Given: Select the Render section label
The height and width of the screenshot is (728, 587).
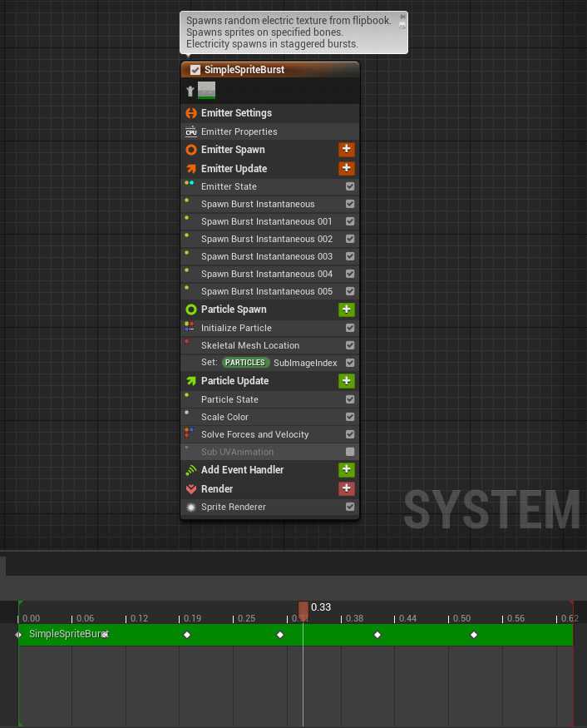Looking at the screenshot, I should coord(217,489).
